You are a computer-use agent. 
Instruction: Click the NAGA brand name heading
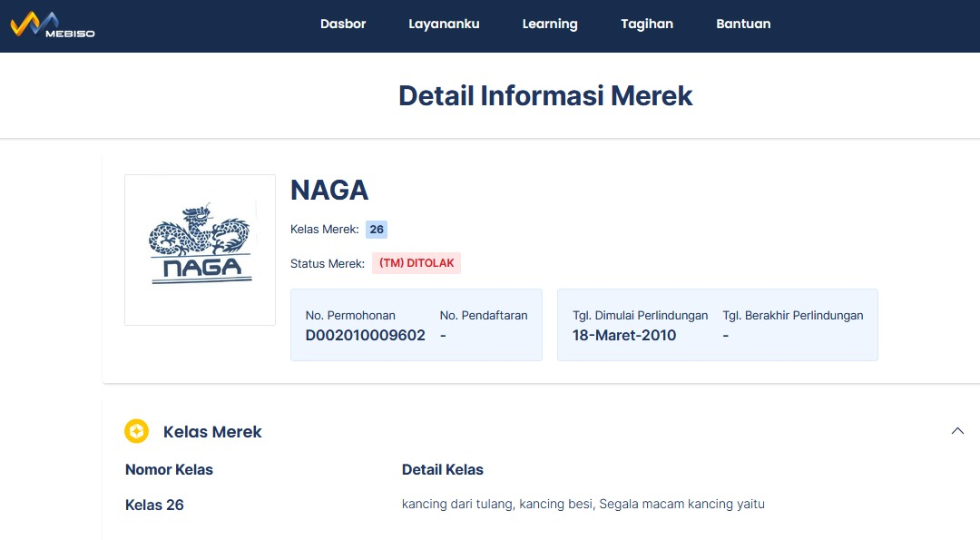click(x=329, y=190)
